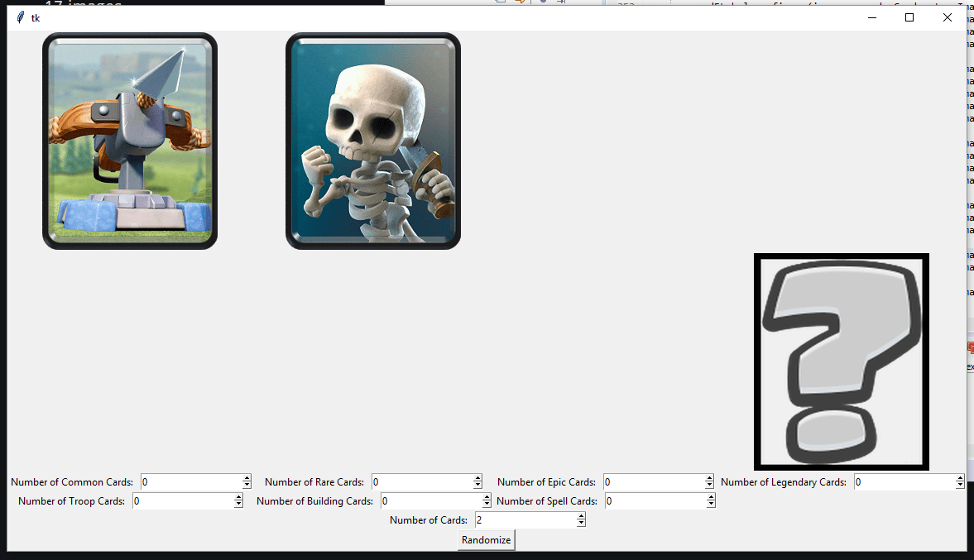Increase Number of Building Cards with up arrow
Viewport: 974px width, 560px height.
coord(487,498)
